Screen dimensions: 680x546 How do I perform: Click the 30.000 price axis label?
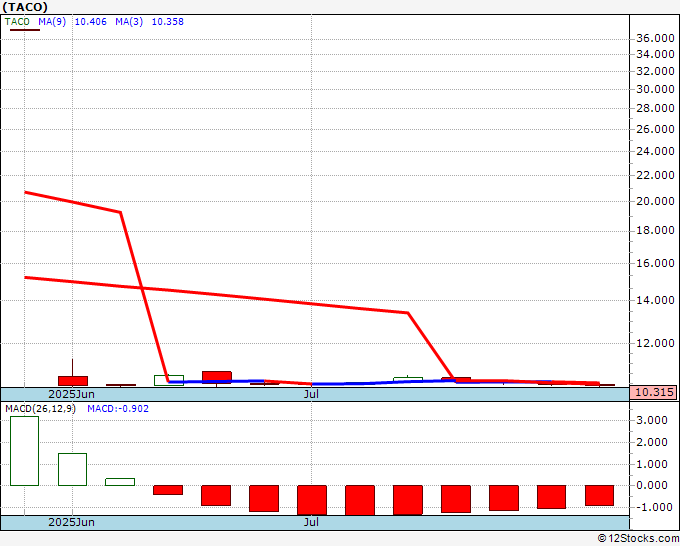(x=655, y=89)
